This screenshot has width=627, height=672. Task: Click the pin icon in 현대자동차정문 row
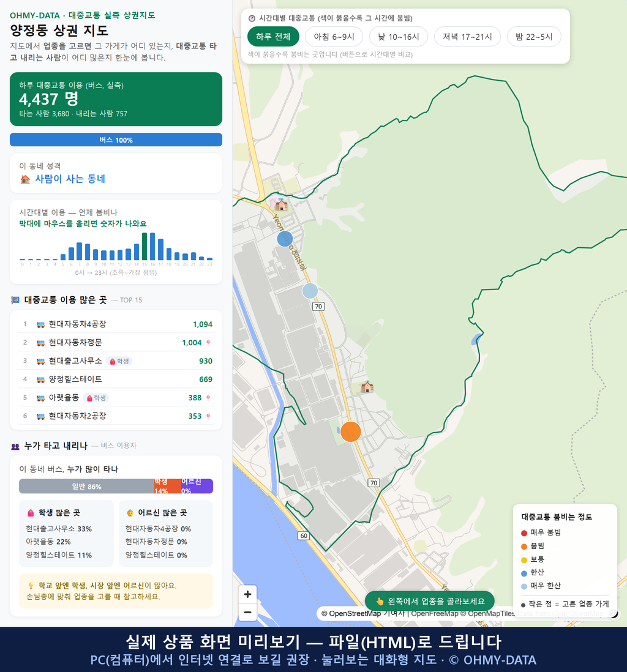coord(208,343)
